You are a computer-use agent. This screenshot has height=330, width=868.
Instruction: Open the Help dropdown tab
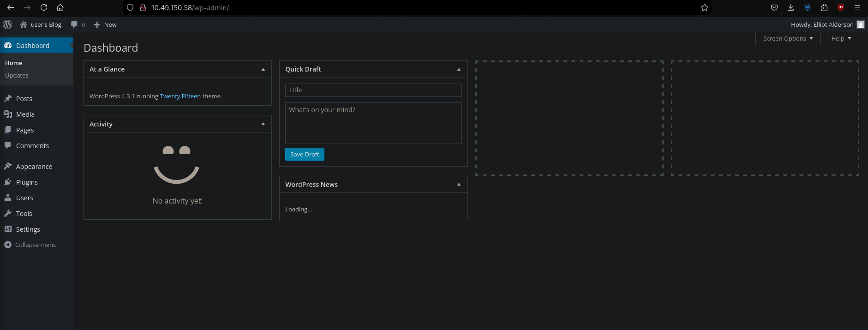841,38
